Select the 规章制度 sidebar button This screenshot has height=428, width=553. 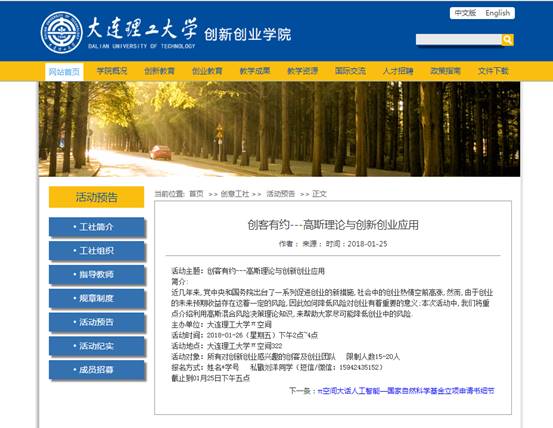point(97,298)
